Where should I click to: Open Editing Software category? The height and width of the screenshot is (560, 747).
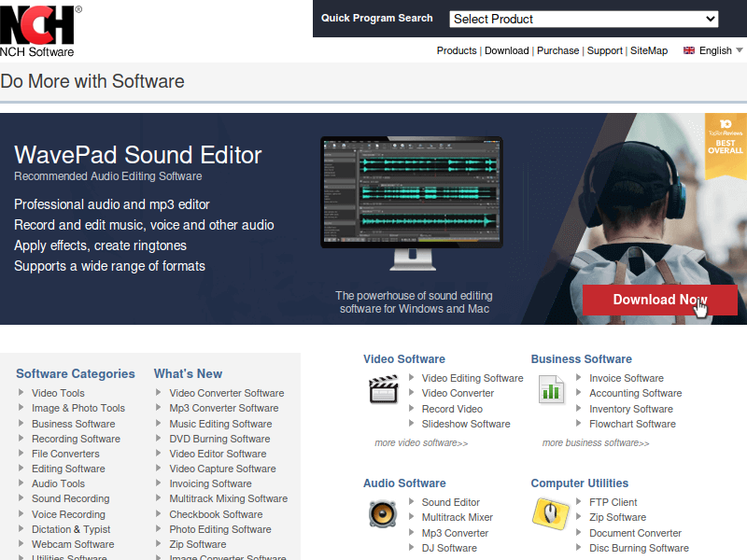68,469
